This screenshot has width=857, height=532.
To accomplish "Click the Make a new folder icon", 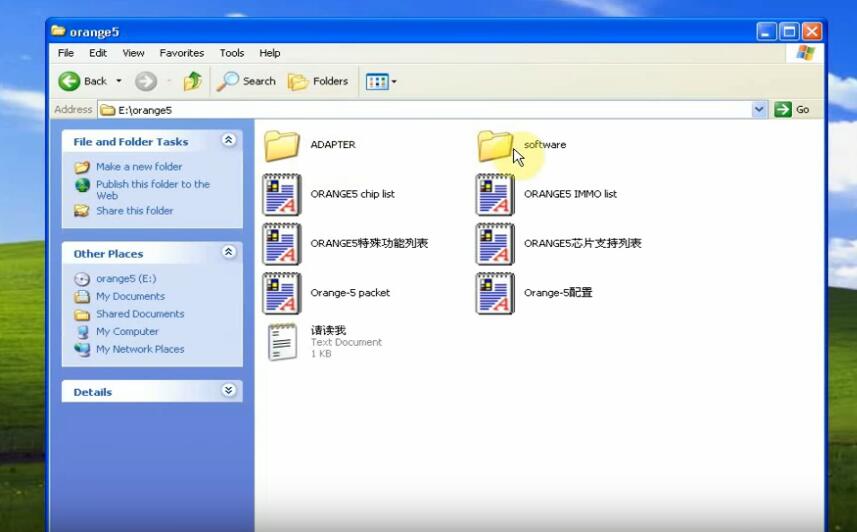I will pos(82,167).
